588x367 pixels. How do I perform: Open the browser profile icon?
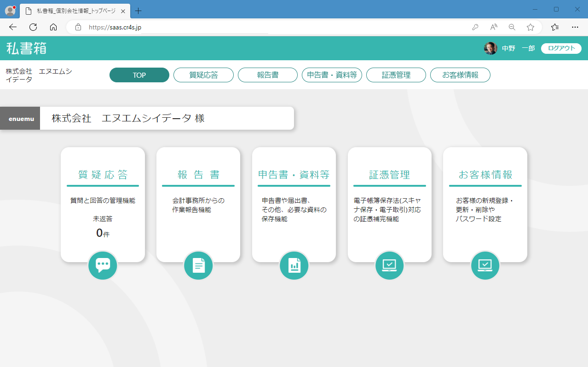10,11
